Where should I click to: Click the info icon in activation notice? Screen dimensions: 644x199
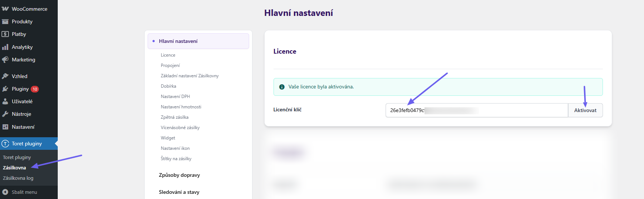coord(282,87)
